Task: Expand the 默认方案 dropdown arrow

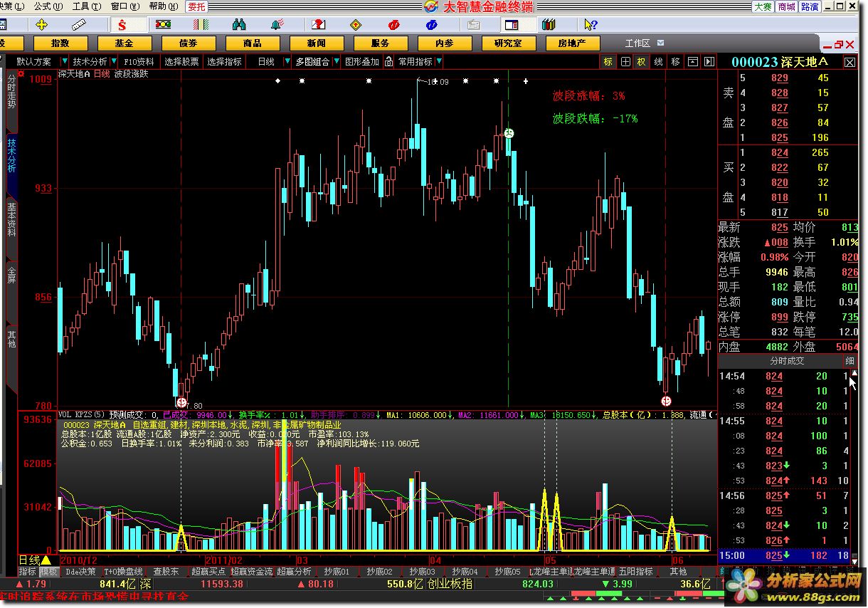Action: click(x=64, y=62)
